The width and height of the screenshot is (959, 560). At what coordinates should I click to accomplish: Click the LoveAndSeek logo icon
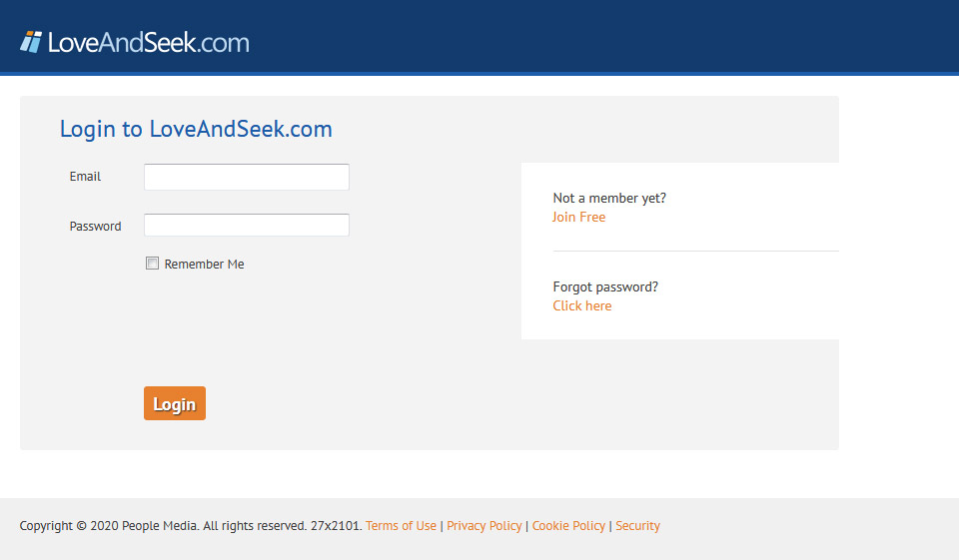point(31,42)
